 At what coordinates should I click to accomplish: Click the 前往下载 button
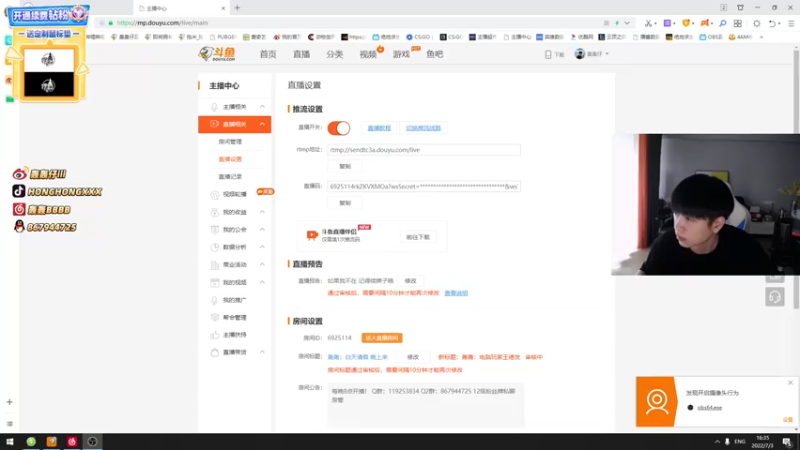[x=418, y=237]
